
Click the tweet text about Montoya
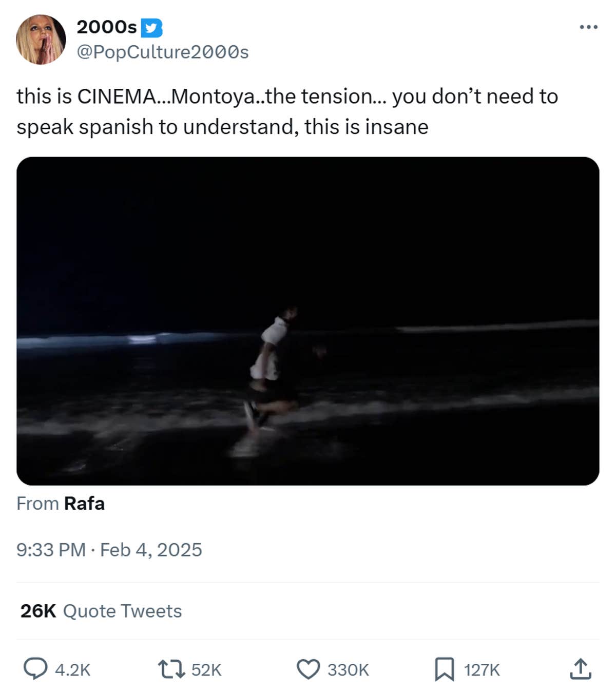pos(287,111)
